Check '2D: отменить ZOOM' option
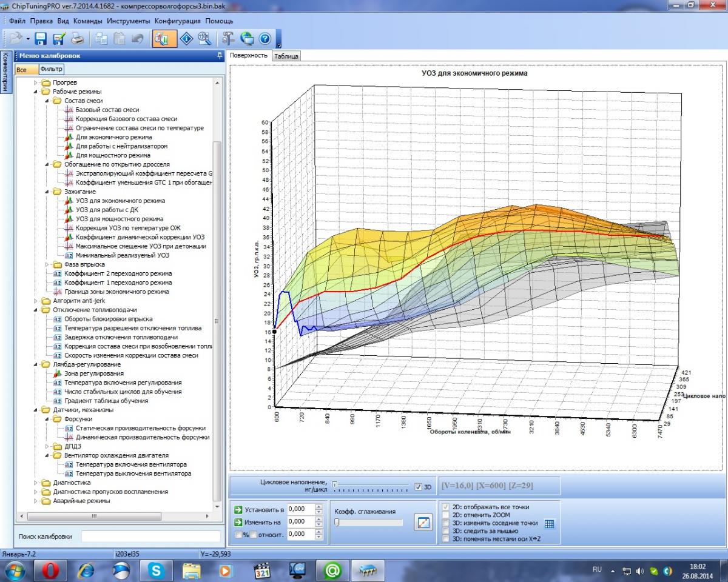Viewport: 728px width, 582px height. click(x=447, y=515)
